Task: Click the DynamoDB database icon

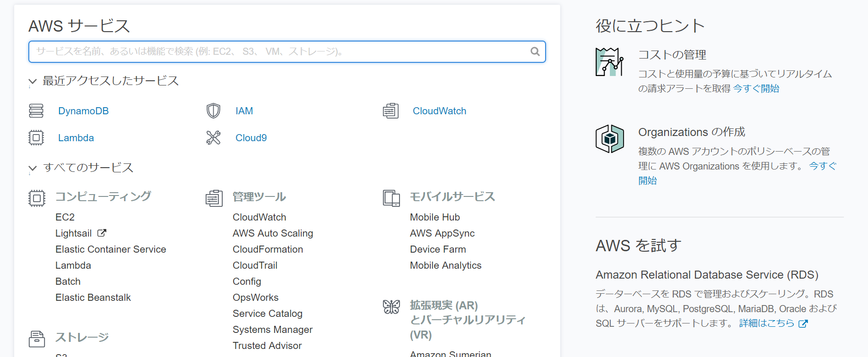Action: click(36, 111)
